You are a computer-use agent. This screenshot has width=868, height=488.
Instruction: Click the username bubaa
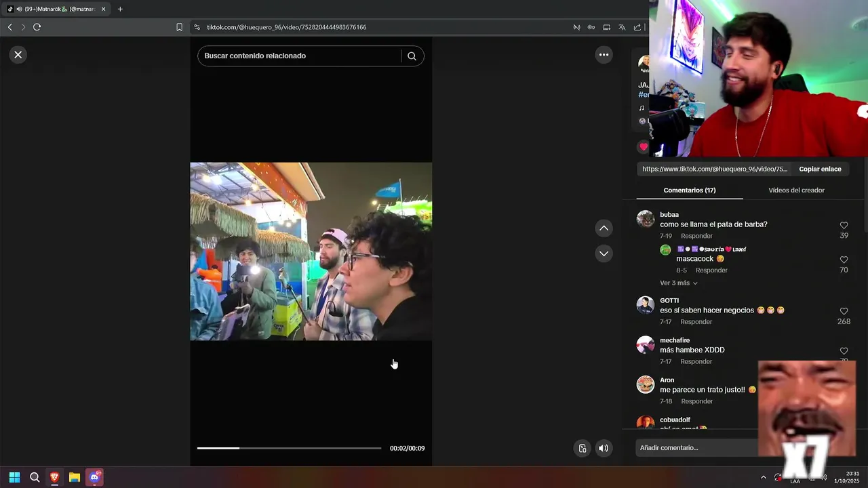click(x=669, y=215)
